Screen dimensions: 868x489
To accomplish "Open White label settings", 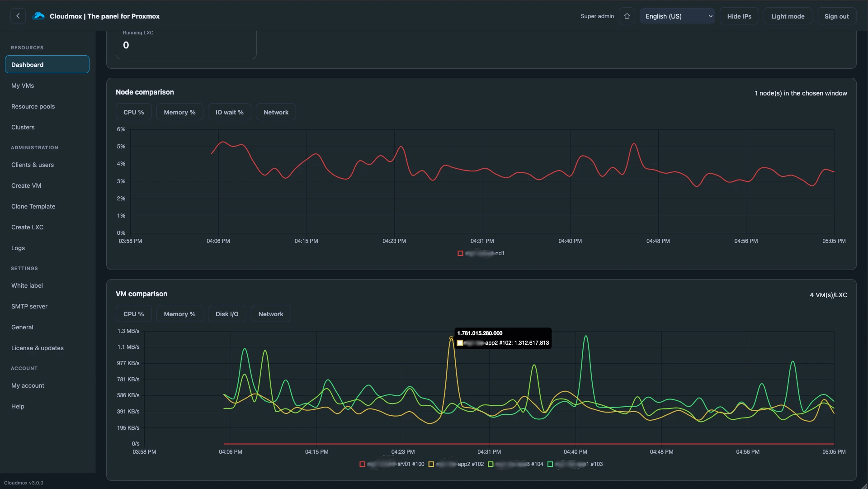I will 47,285.
